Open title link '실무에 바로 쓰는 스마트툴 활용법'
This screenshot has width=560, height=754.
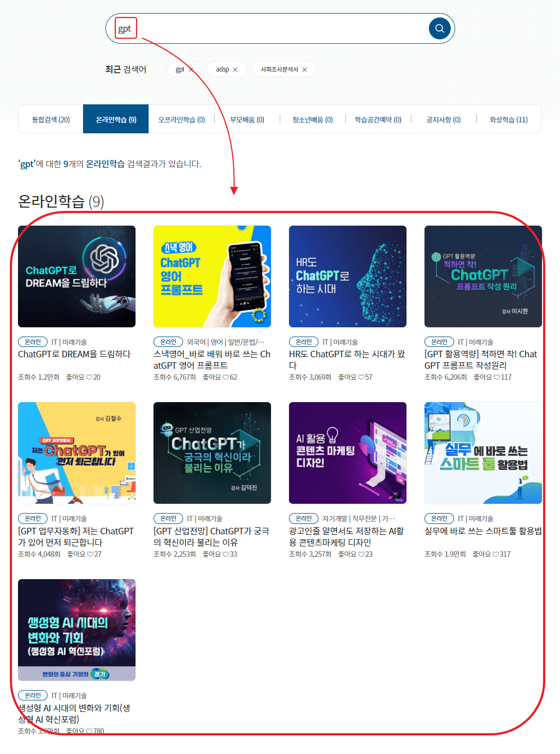[483, 531]
